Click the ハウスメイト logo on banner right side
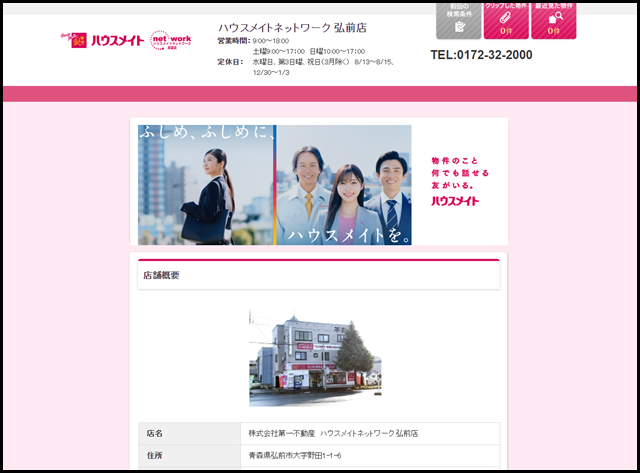The image size is (640, 473). 455,201
